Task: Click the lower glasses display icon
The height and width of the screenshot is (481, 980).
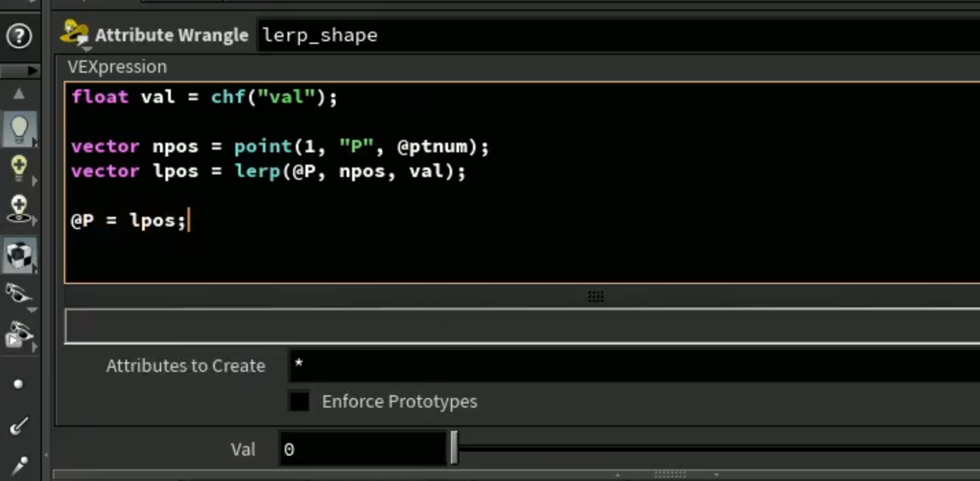Action: (x=19, y=336)
